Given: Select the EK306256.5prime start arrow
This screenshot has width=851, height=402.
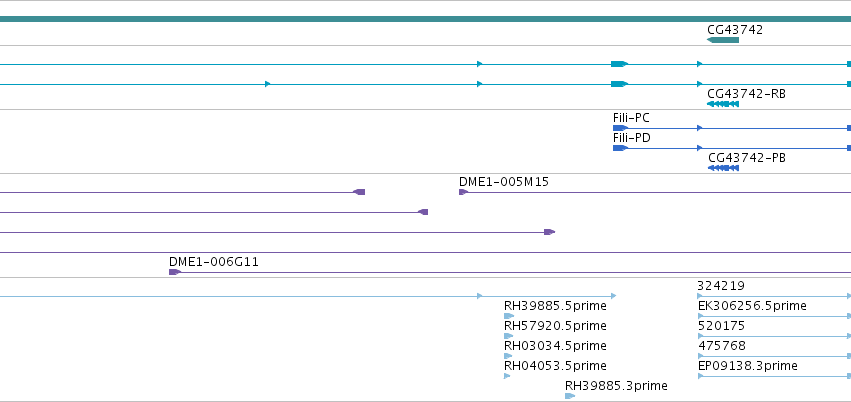Looking at the screenshot, I should pos(700,316).
